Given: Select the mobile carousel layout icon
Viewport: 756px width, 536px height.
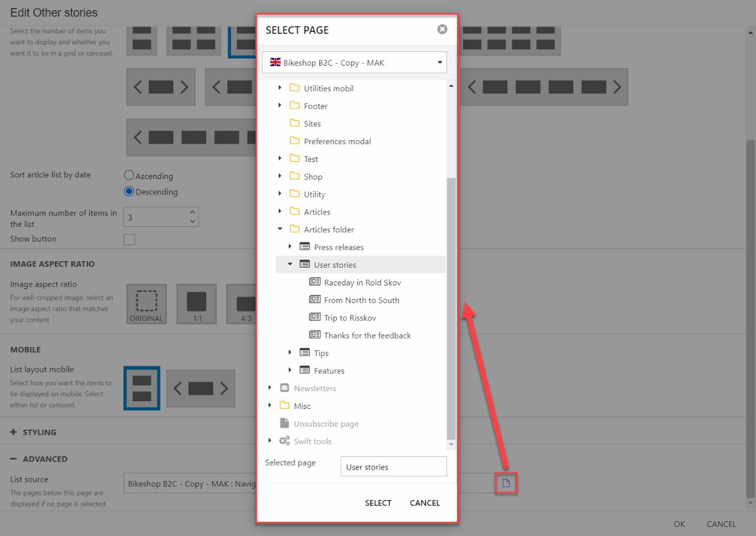Looking at the screenshot, I should click(x=201, y=388).
